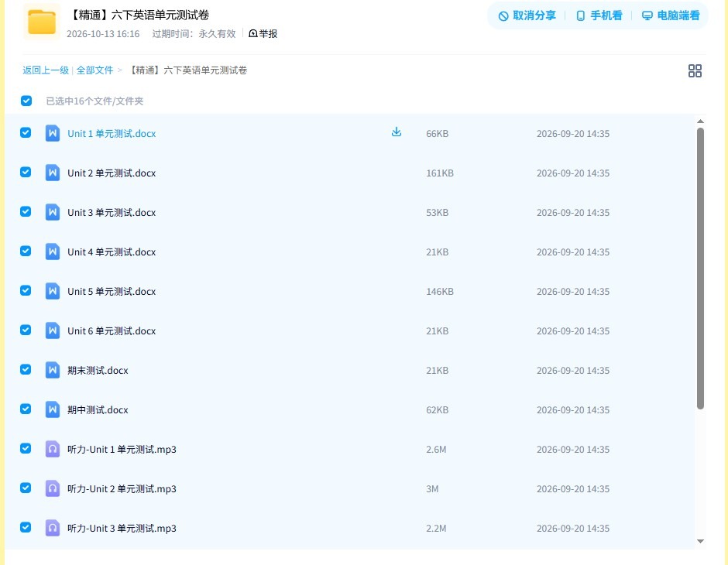The image size is (728, 565).
Task: Uncheck 期末测试.docx checkbox
Action: [26, 369]
